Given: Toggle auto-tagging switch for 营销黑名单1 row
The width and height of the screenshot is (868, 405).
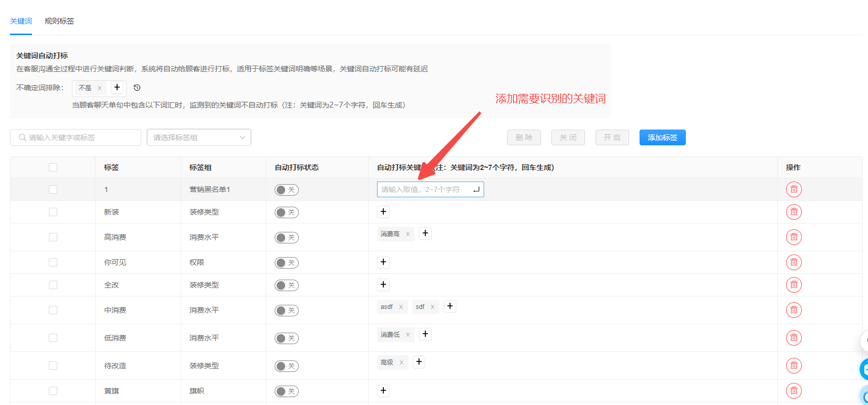Looking at the screenshot, I should [287, 190].
